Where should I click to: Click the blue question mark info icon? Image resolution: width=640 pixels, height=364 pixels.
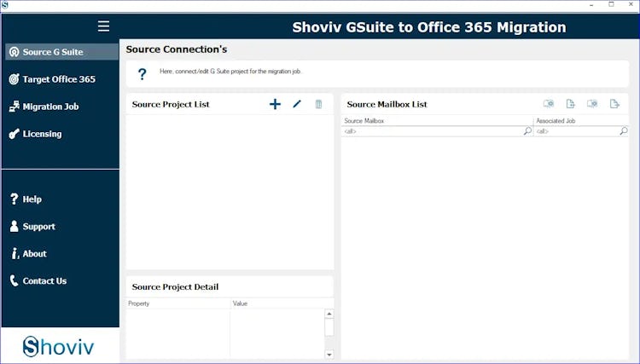coord(142,74)
